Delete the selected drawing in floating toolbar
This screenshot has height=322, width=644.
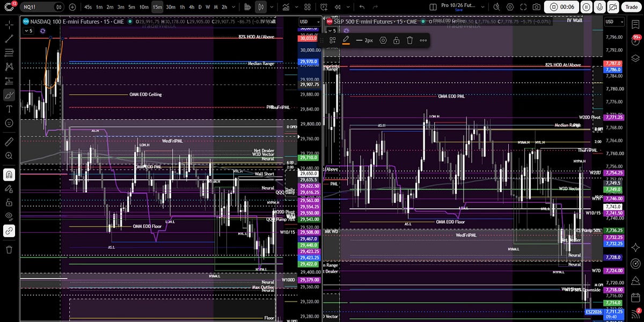point(409,40)
